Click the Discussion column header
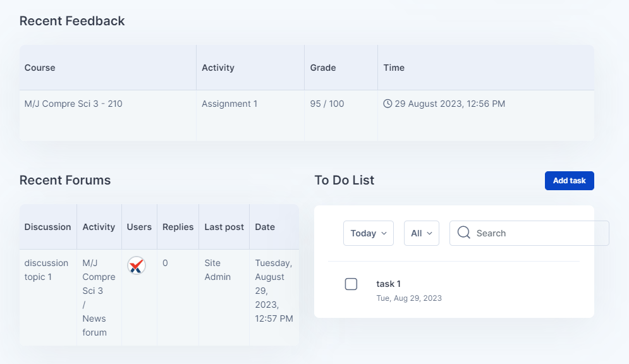Image resolution: width=629 pixels, height=364 pixels. (47, 227)
